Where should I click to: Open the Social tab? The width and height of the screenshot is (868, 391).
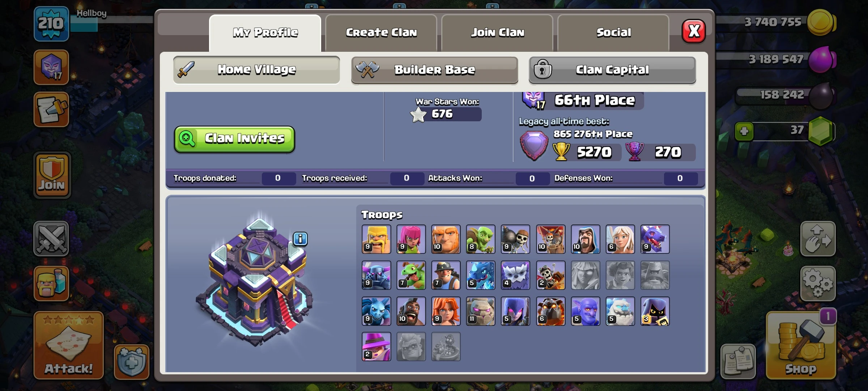[x=613, y=33]
